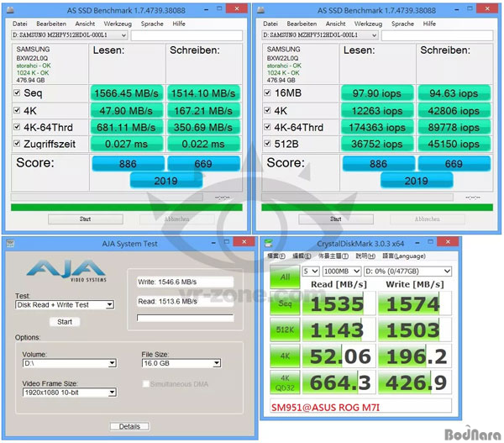Click the AJA System Test title bar icon
Image resolution: width=504 pixels, height=443 pixels.
[x=10, y=243]
